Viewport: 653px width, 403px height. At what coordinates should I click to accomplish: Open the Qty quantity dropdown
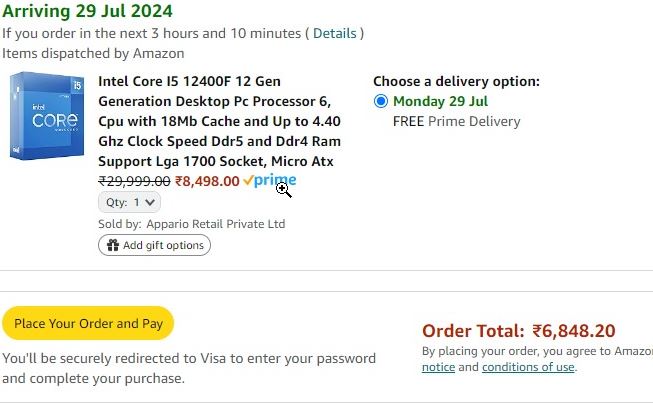coord(130,202)
